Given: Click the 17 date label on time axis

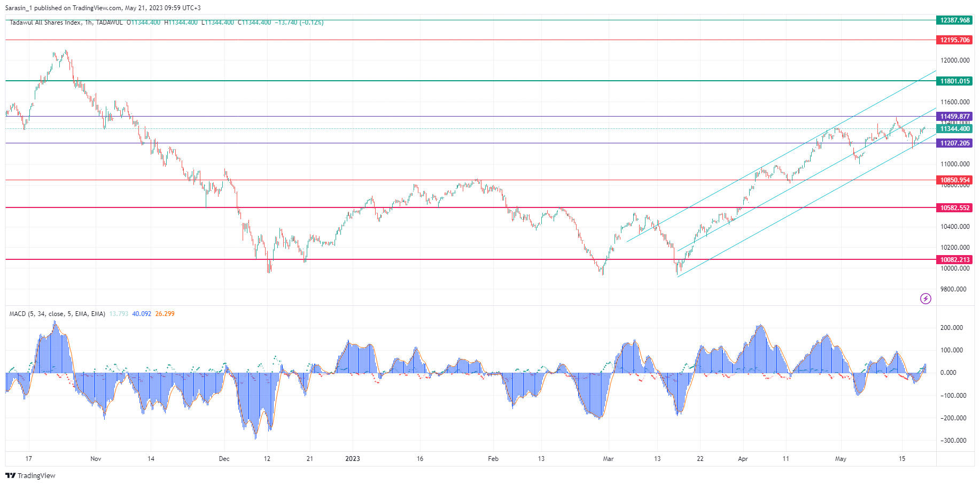Looking at the screenshot, I should point(29,459).
